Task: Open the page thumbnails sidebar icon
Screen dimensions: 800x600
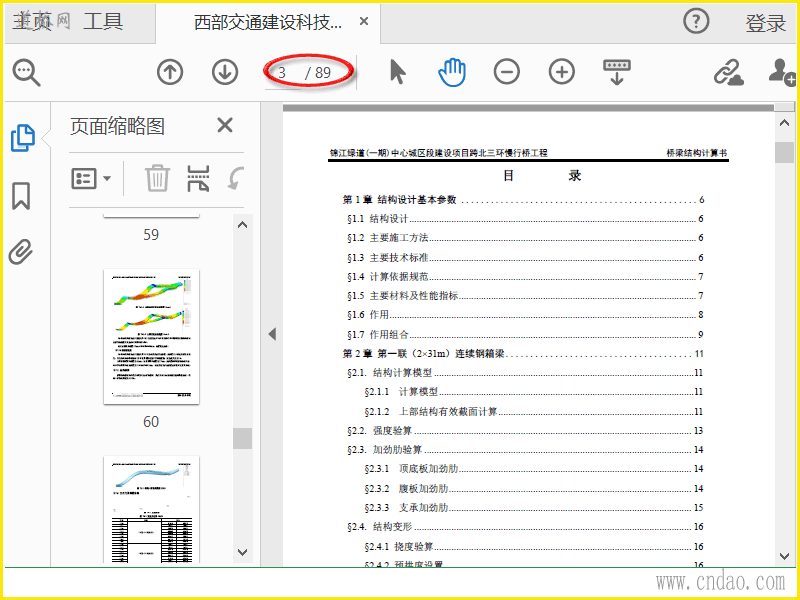Action: [23, 138]
